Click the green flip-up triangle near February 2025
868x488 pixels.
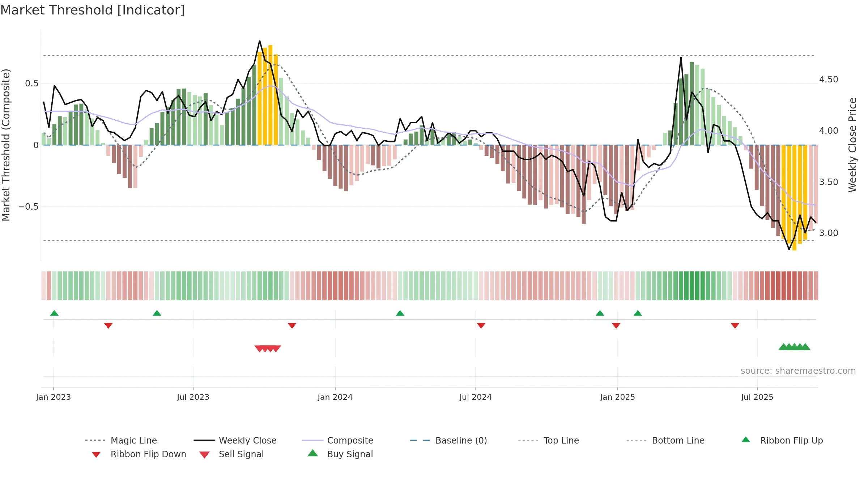click(638, 313)
